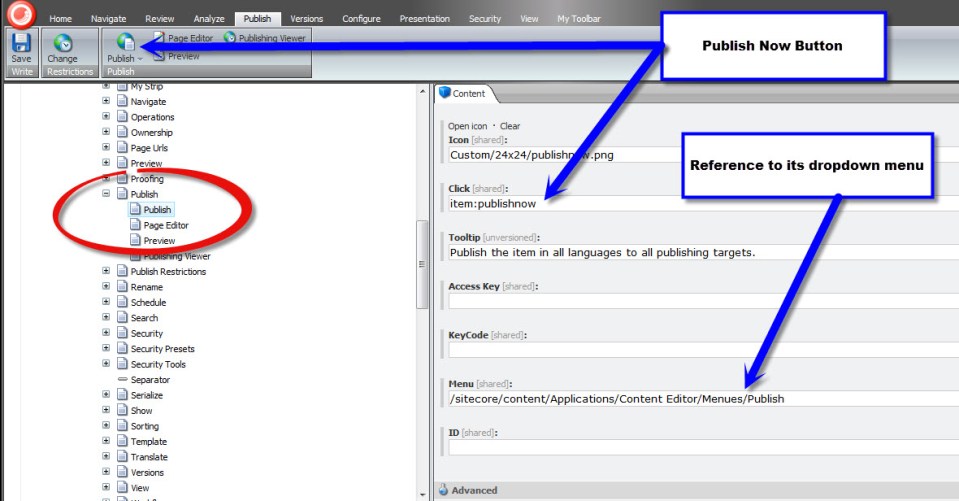
Task: Expand the Show tree node
Action: [106, 410]
